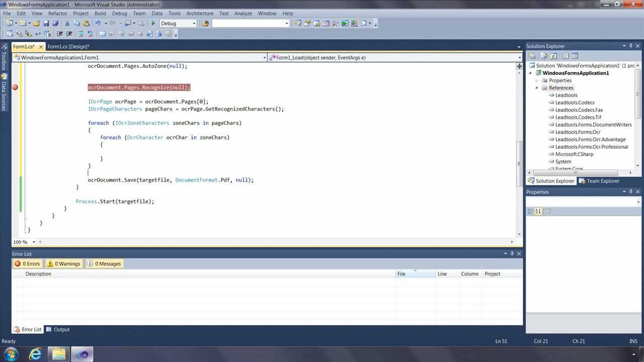Click the editor vertical scrollbar thumb
The height and width of the screenshot is (362, 644).
point(520,164)
